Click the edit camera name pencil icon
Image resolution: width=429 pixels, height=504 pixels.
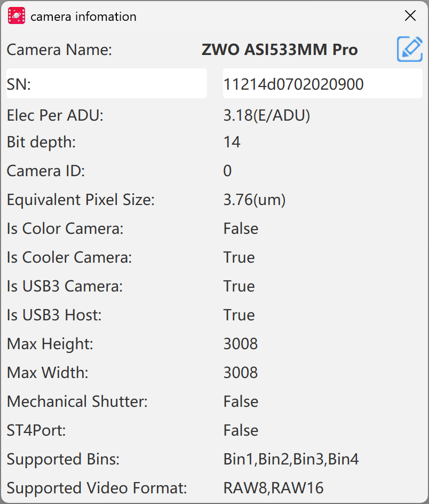410,49
